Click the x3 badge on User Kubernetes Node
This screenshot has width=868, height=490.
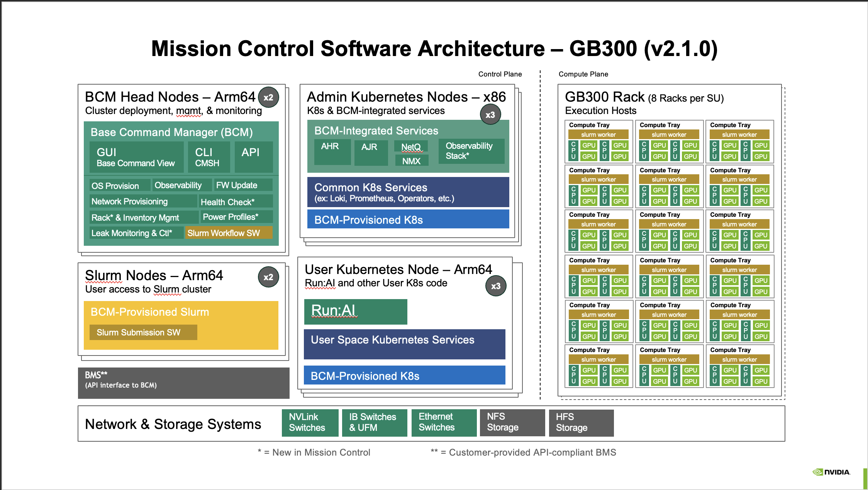[495, 286]
